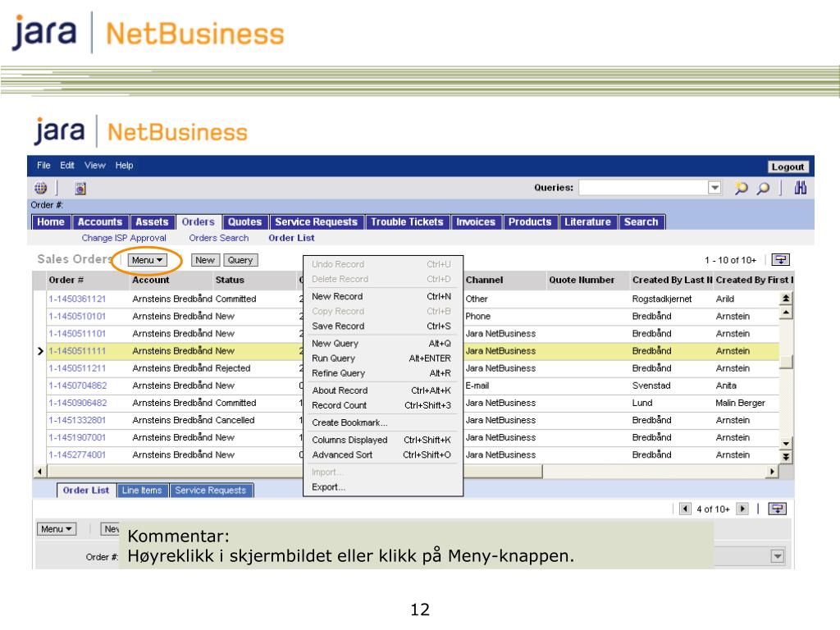The image size is (840, 630).
Task: Choose Record Count in context menu
Action: click(x=381, y=405)
